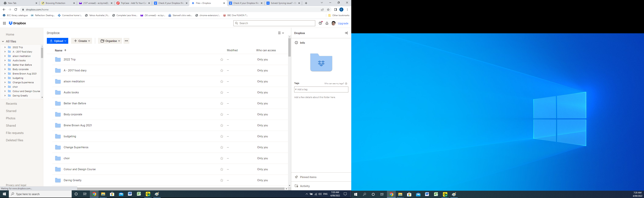The width and height of the screenshot is (644, 198).
Task: Open File Explorer from the taskbar
Action: tap(103, 194)
